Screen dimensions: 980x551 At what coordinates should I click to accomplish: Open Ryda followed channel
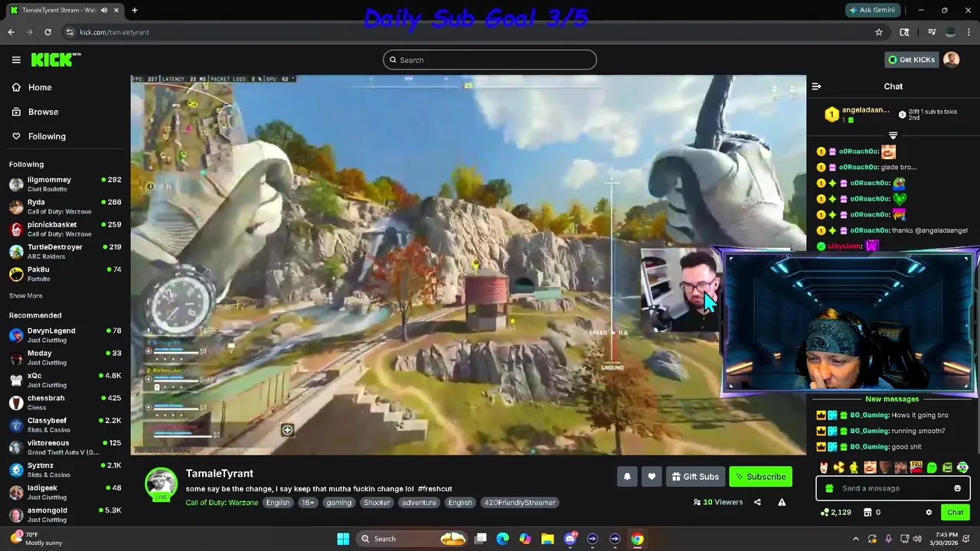65,207
